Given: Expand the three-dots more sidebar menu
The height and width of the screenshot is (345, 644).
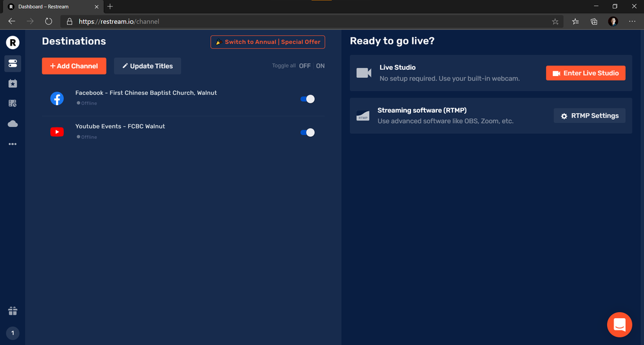Looking at the screenshot, I should coord(12,144).
